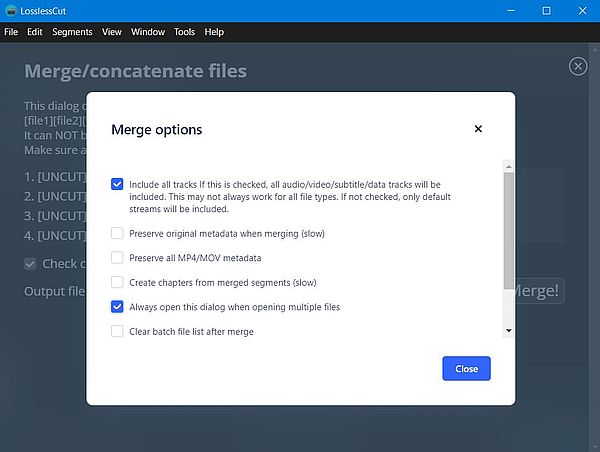This screenshot has height=452, width=600.
Task: Uncheck Always open this dialog option
Action: point(117,307)
